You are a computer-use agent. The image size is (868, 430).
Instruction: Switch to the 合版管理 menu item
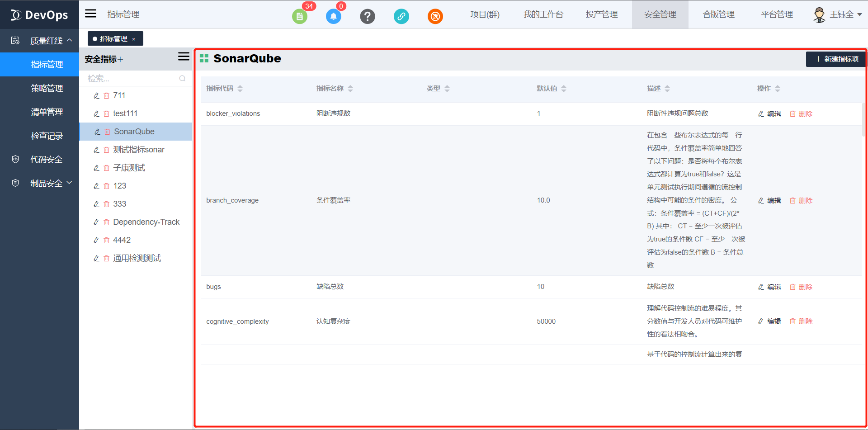[718, 14]
